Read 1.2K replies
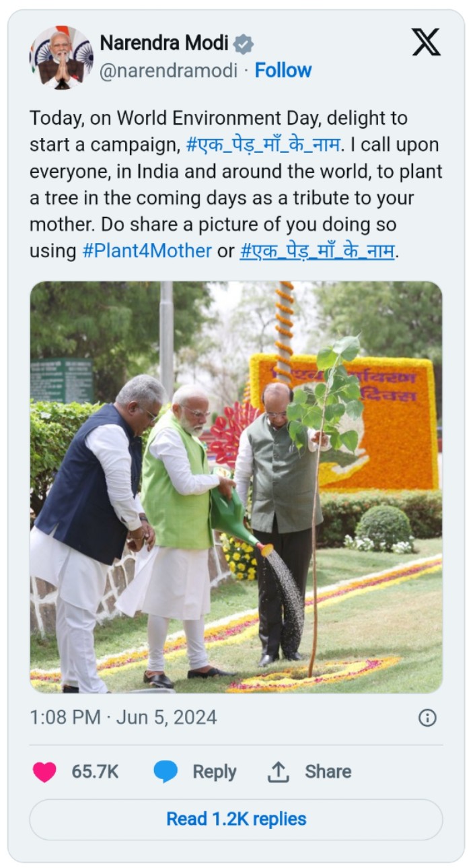 236,820
